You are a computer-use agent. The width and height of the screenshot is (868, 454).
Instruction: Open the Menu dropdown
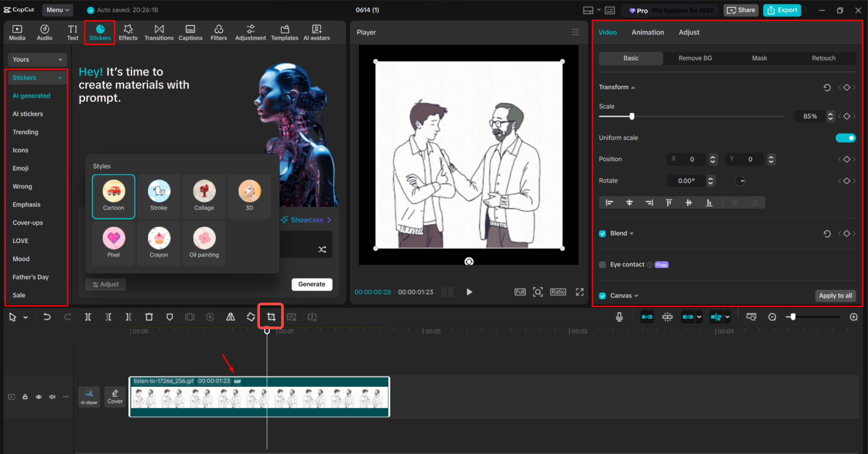57,10
